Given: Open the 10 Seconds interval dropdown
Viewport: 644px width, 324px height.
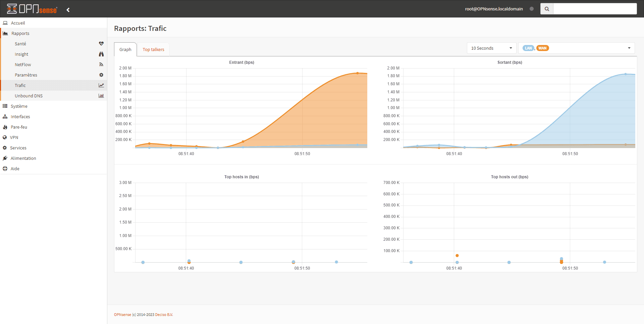Looking at the screenshot, I should click(491, 48).
